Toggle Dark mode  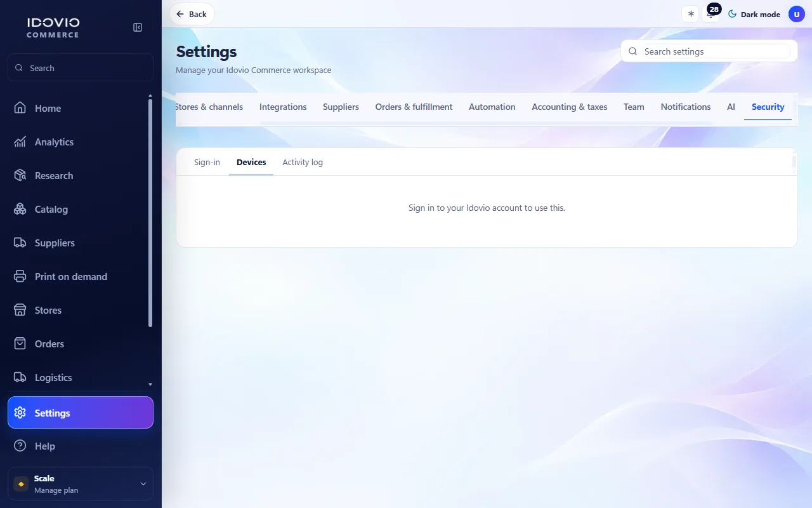[754, 14]
